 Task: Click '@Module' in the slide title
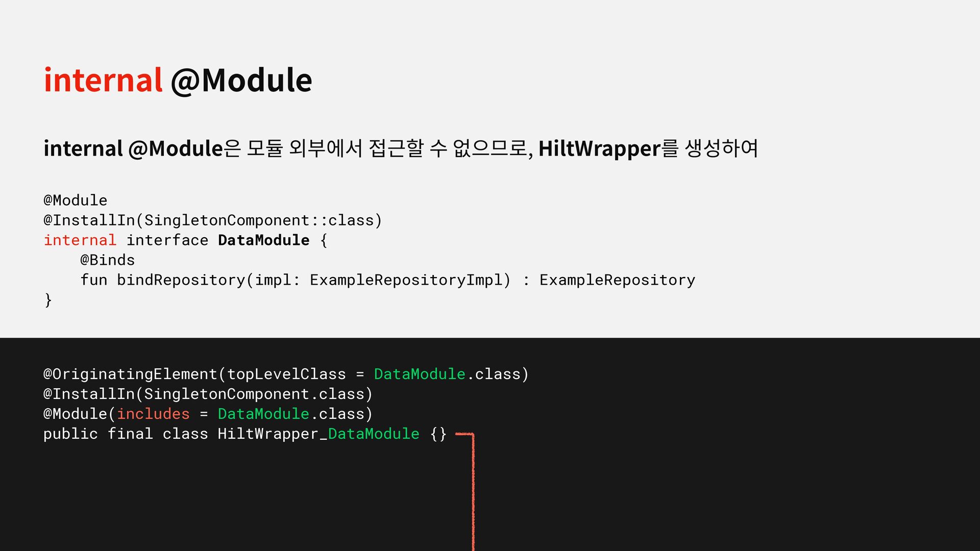(241, 81)
